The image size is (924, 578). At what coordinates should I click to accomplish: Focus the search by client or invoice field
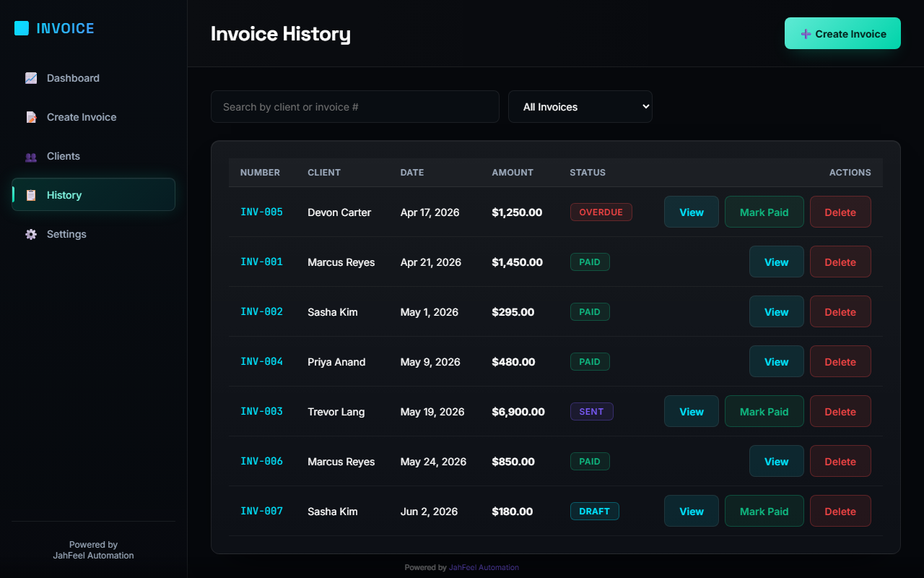[x=355, y=106]
